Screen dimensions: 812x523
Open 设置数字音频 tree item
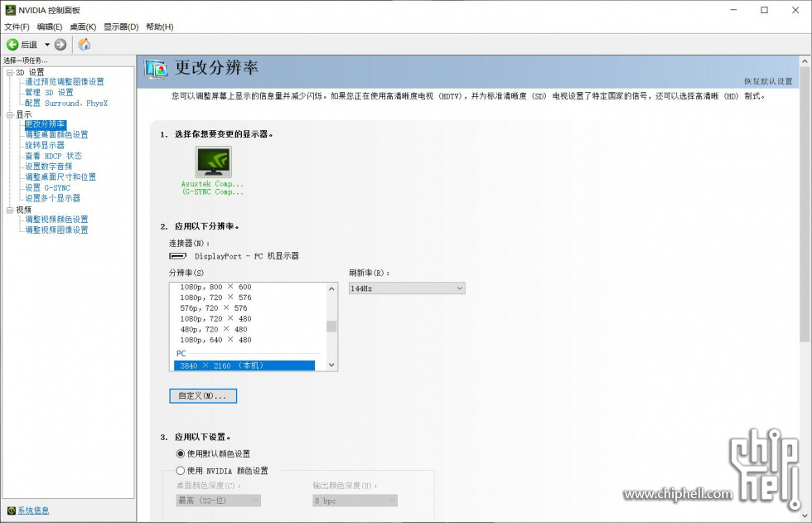[49, 167]
